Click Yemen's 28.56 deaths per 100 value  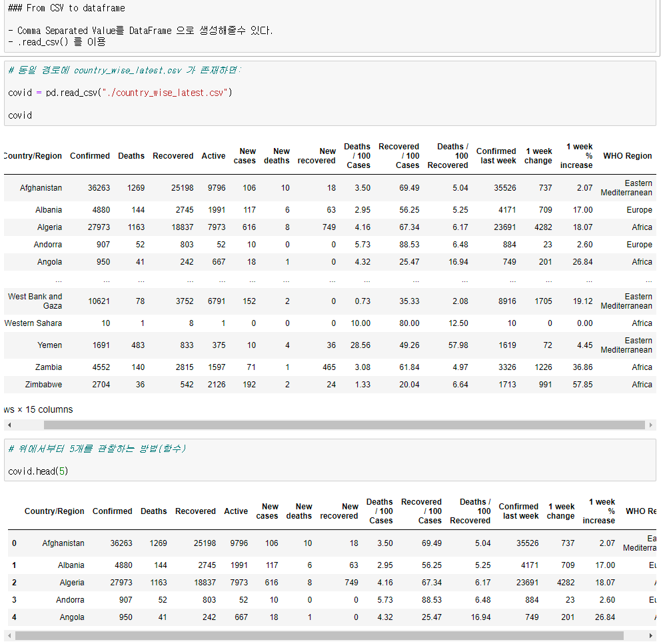(x=360, y=345)
